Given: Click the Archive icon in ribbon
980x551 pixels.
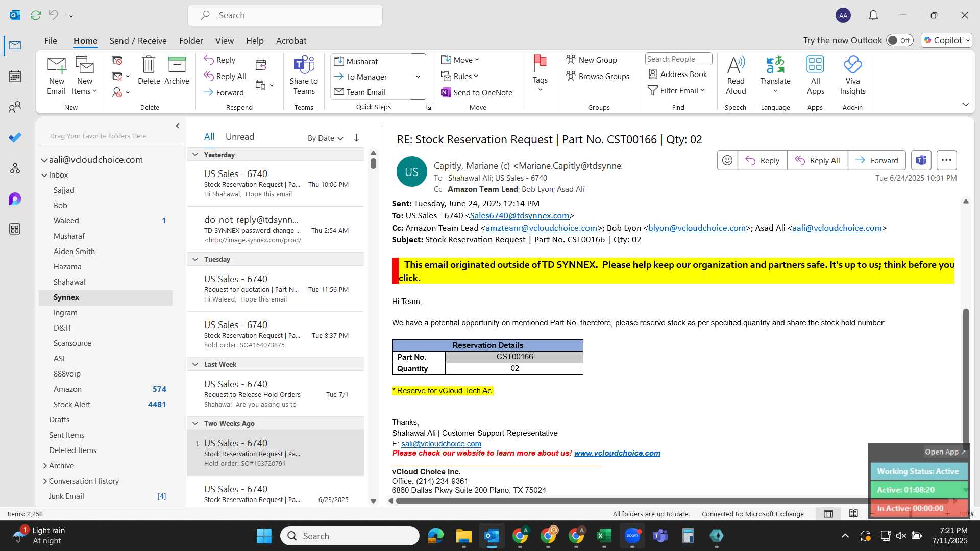Looking at the screenshot, I should (x=177, y=70).
